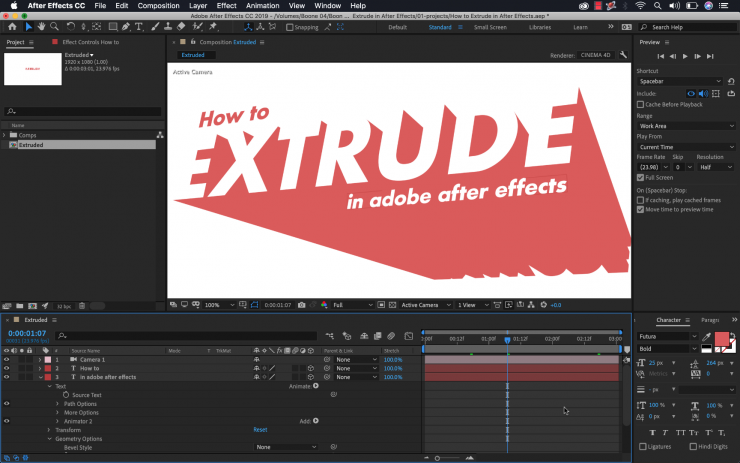Screen dimensions: 740x463
Task: Click the CINEMA 4D renderer button
Action: click(x=597, y=55)
